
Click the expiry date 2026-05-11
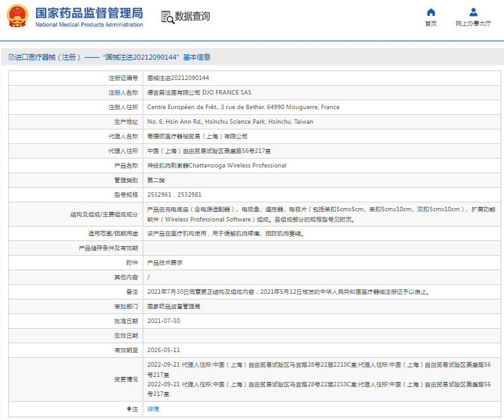tap(164, 350)
